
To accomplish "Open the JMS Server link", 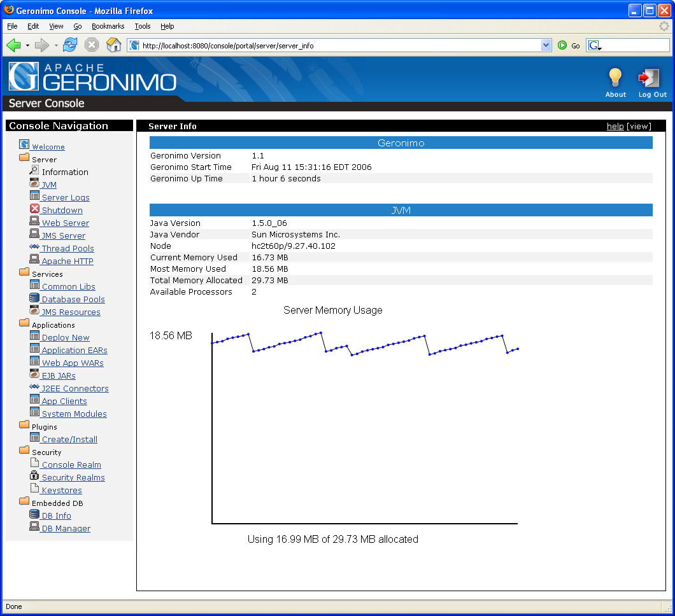I will coord(63,235).
